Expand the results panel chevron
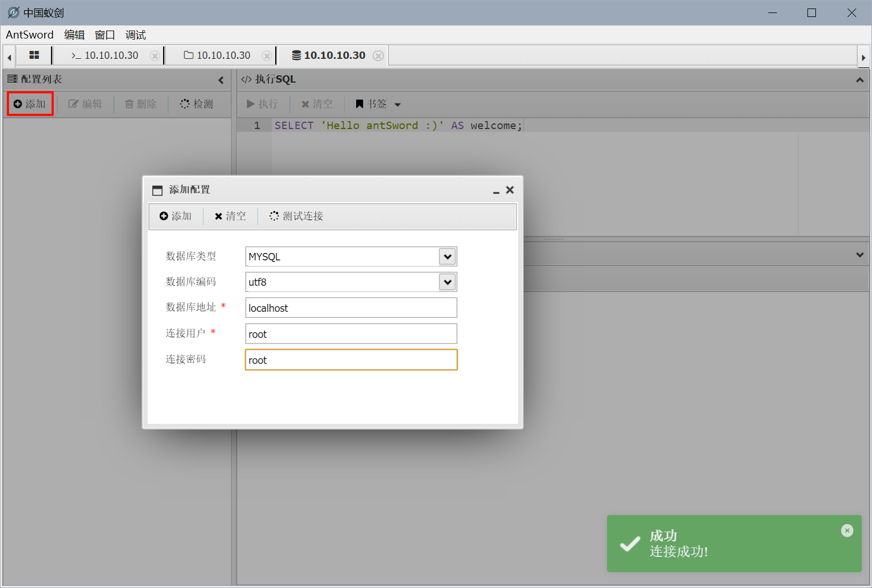 [x=860, y=255]
